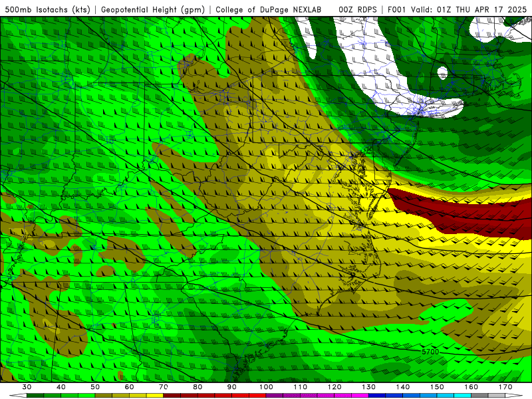
Task: Pick the darkest green swatch below the '30' label
Action: click(x=35, y=396)
